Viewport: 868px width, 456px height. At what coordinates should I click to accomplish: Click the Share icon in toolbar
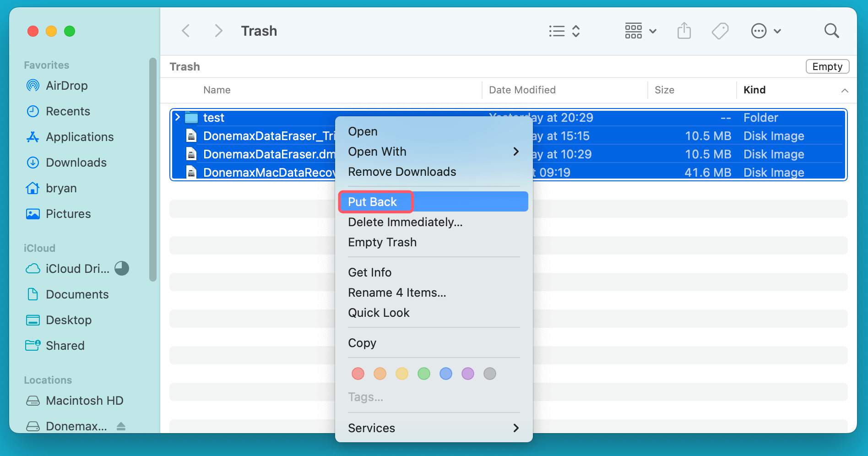pos(684,31)
